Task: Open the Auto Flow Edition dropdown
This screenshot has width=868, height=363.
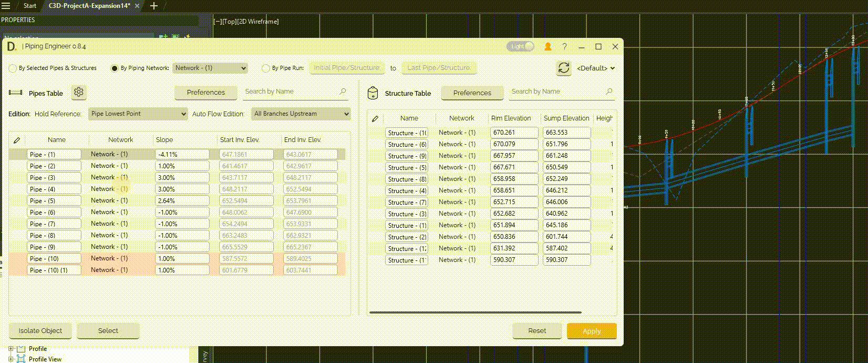Action: tap(301, 114)
